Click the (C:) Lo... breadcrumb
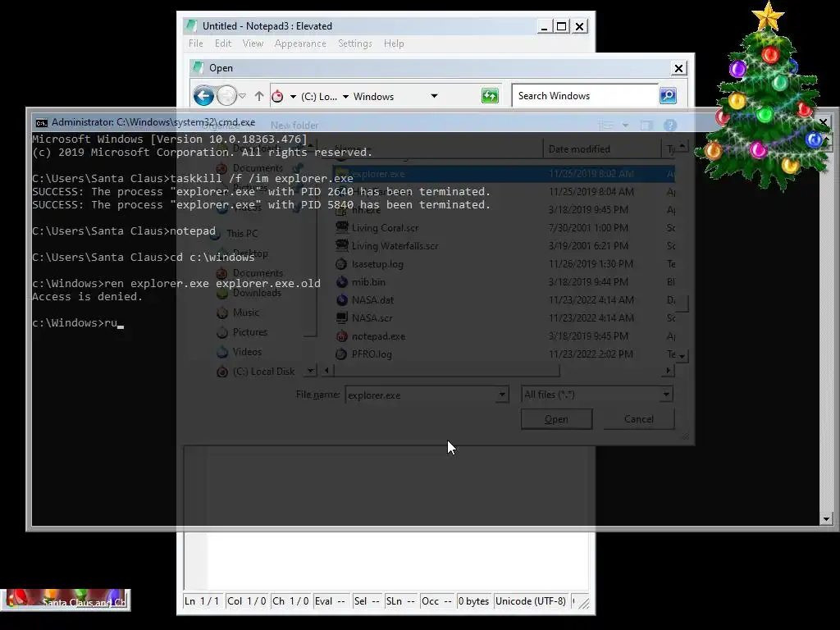The width and height of the screenshot is (840, 630). pos(319,97)
